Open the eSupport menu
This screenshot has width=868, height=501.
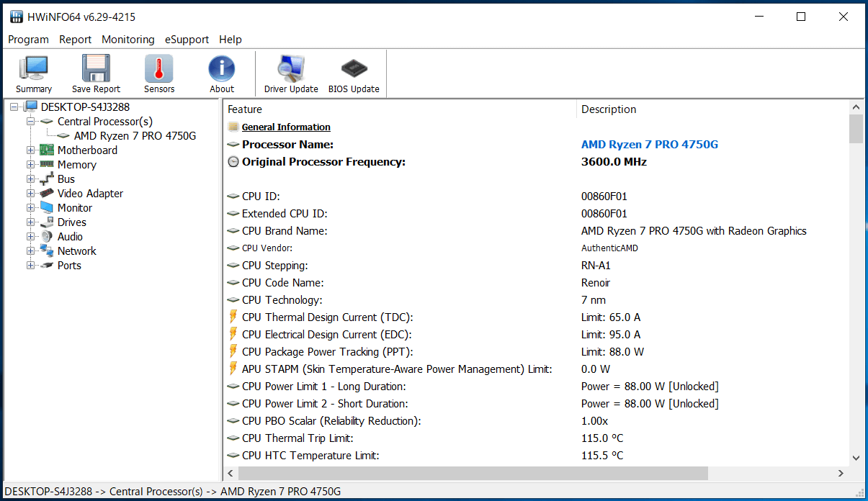[x=187, y=40]
